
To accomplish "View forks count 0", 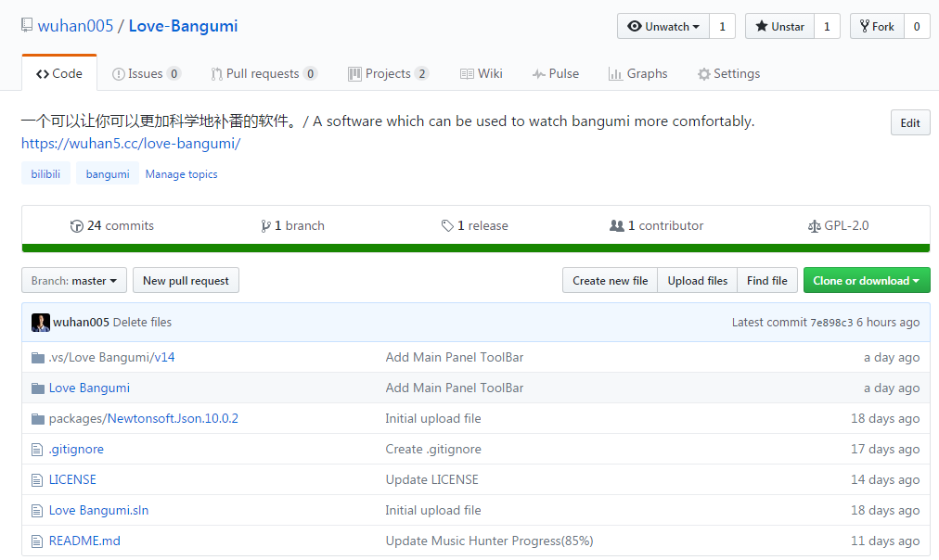I will (916, 26).
